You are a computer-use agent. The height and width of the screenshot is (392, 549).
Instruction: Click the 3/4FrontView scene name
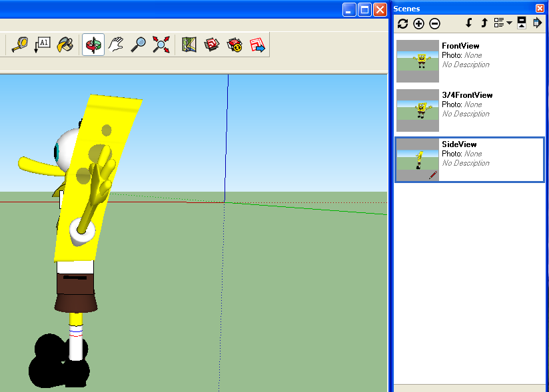[467, 95]
